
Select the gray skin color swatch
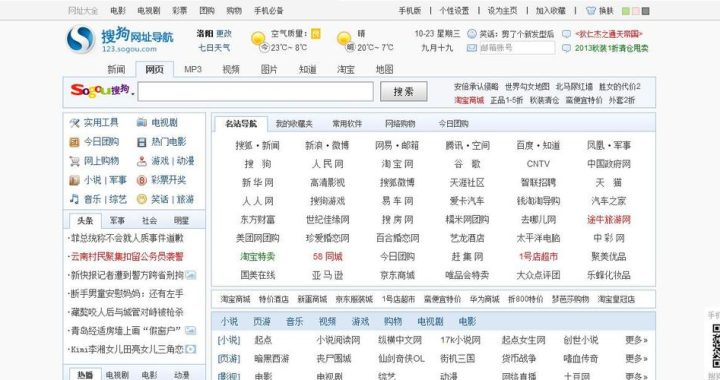(646, 11)
